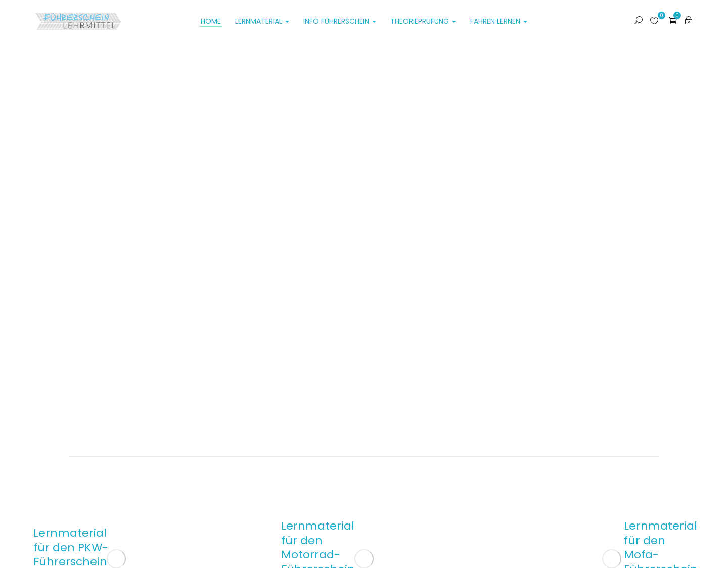The height and width of the screenshot is (568, 728).
Task: Click the Führerschein Lehrmittel logo
Action: [78, 21]
